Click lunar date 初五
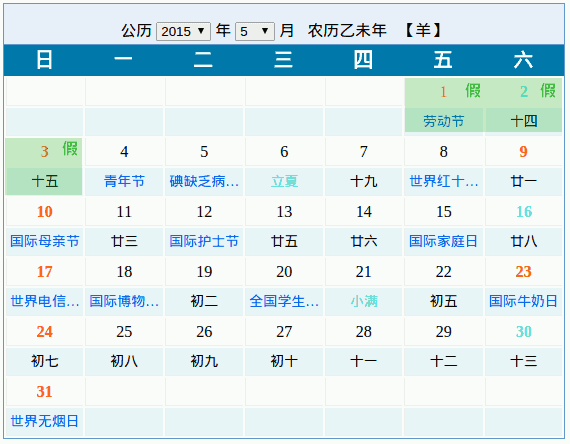This screenshot has width=570, height=444. 443,301
